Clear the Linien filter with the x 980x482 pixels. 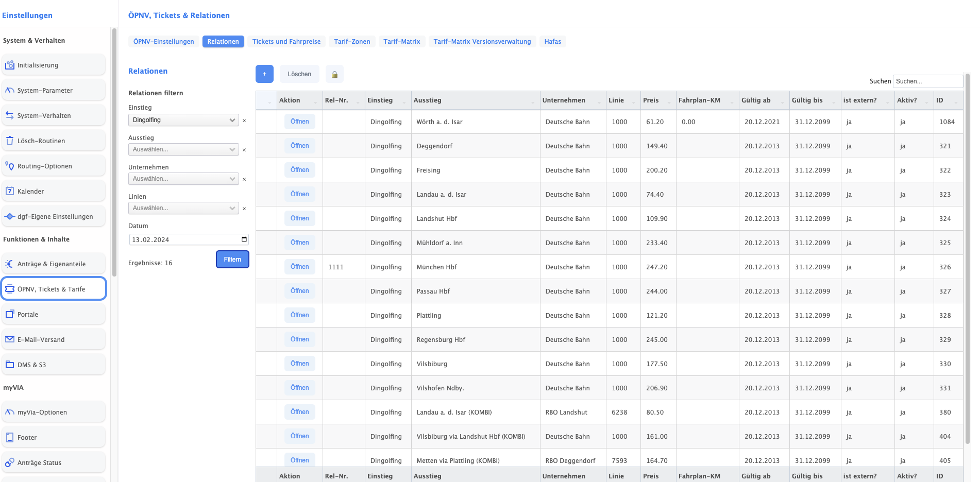(x=244, y=209)
